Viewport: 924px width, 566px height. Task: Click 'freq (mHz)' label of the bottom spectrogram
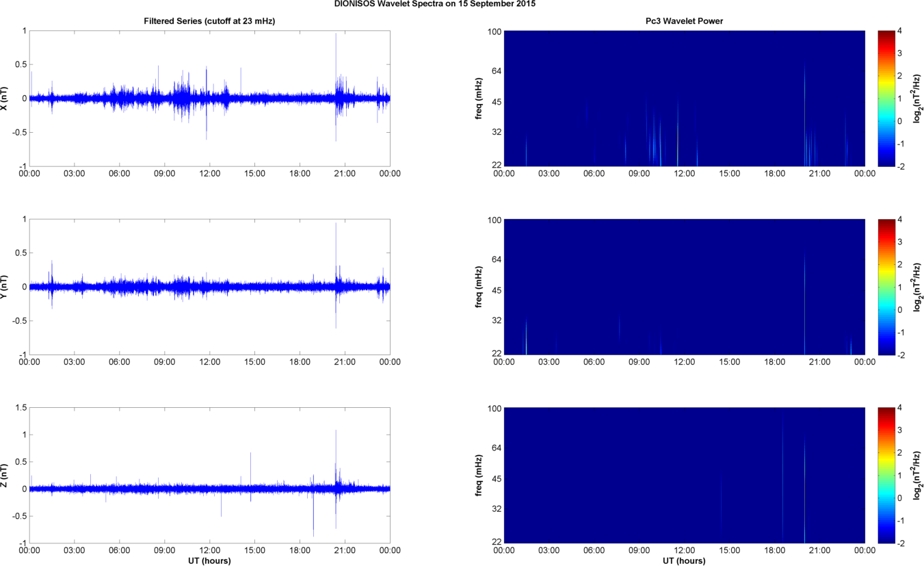coord(479,475)
